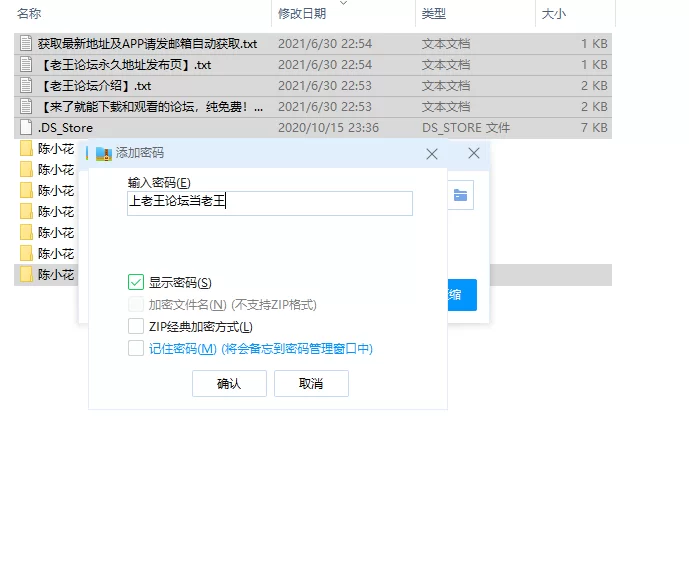Click the archive icon in 添加密码 title bar
Image resolution: width=689 pixels, height=565 pixels.
[104, 153]
